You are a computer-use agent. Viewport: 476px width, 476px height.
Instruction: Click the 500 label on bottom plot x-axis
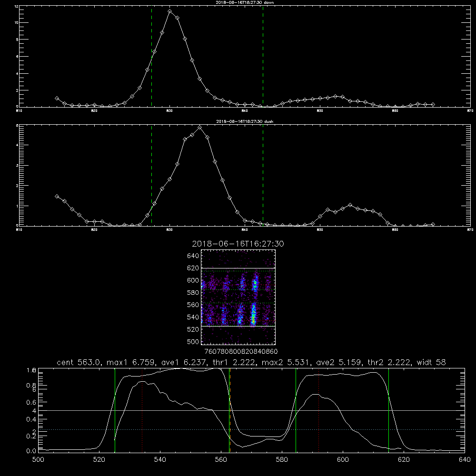(38, 459)
